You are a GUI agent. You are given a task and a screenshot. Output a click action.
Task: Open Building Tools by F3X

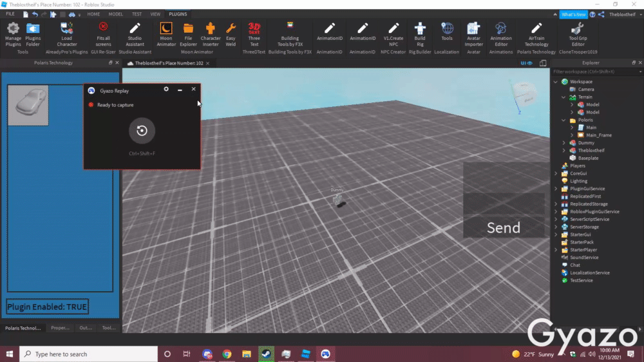tap(290, 35)
